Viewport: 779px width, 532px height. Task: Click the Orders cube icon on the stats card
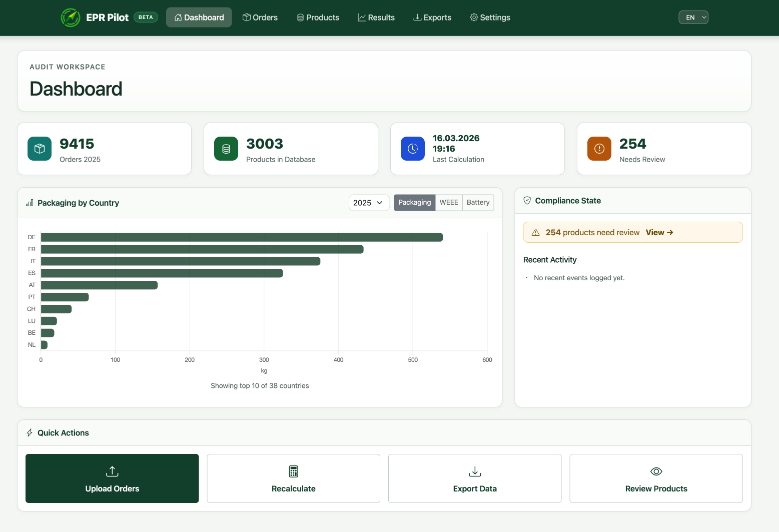click(x=39, y=149)
